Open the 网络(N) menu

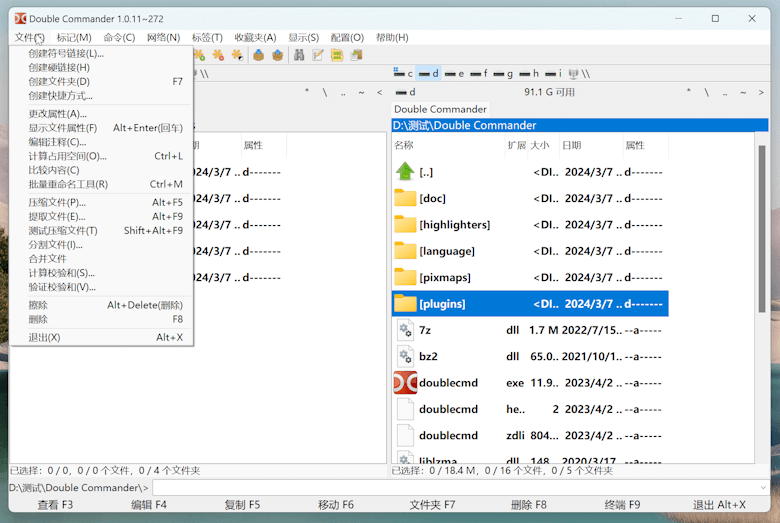(x=163, y=37)
